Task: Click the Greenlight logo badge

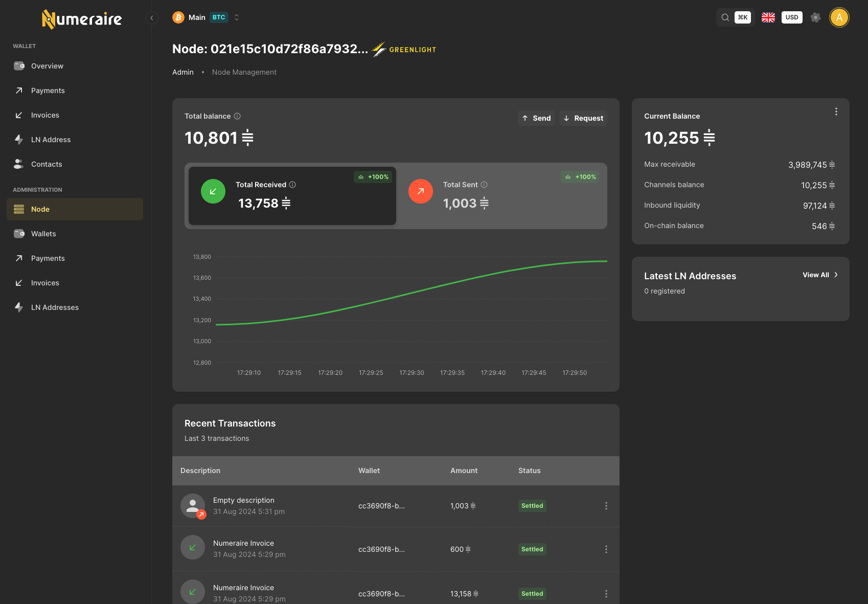Action: point(404,50)
